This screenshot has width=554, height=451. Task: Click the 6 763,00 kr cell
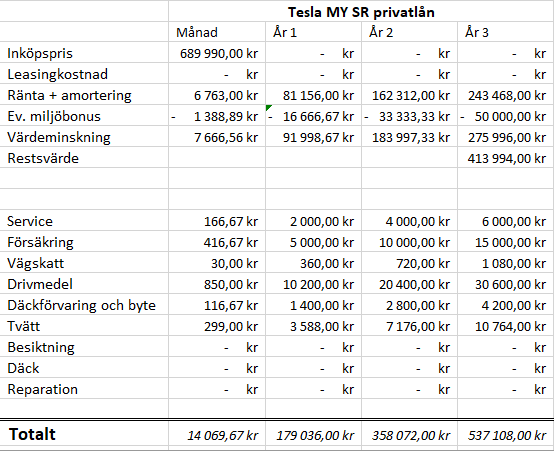pos(217,95)
